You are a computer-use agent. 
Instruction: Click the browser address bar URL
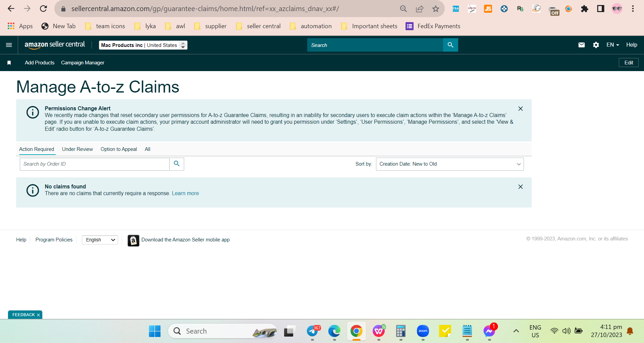205,9
